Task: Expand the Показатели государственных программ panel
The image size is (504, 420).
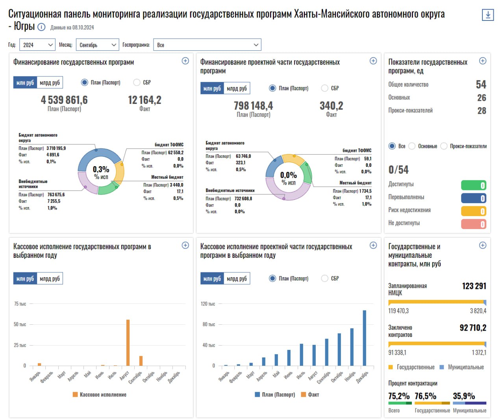Action: click(x=482, y=61)
